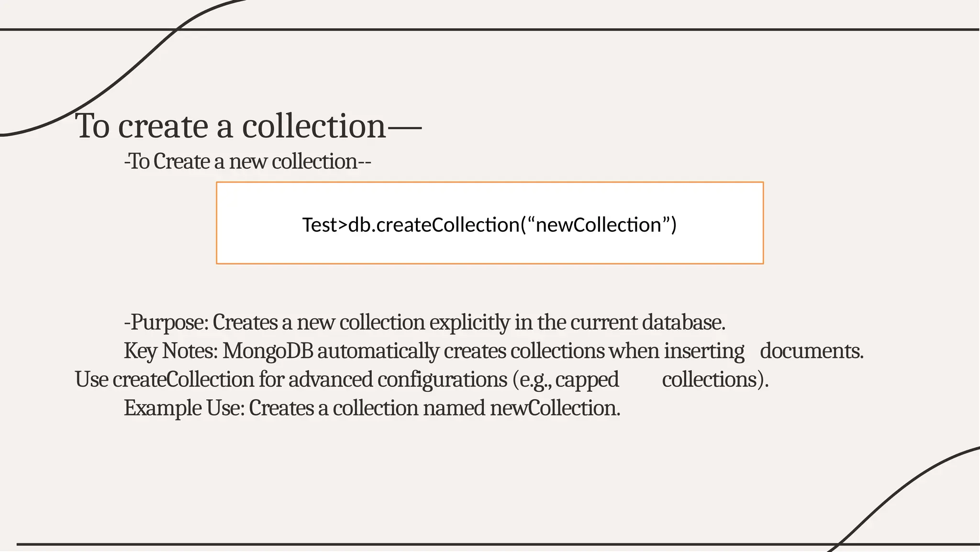
Task: Click the 'Test>' prompt in the code text
Action: pos(324,225)
